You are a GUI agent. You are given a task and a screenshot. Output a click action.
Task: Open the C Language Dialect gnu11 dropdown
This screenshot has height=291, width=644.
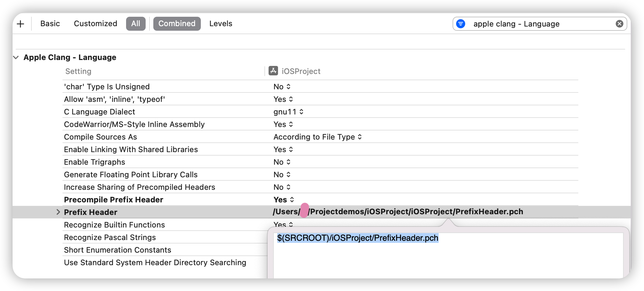301,112
